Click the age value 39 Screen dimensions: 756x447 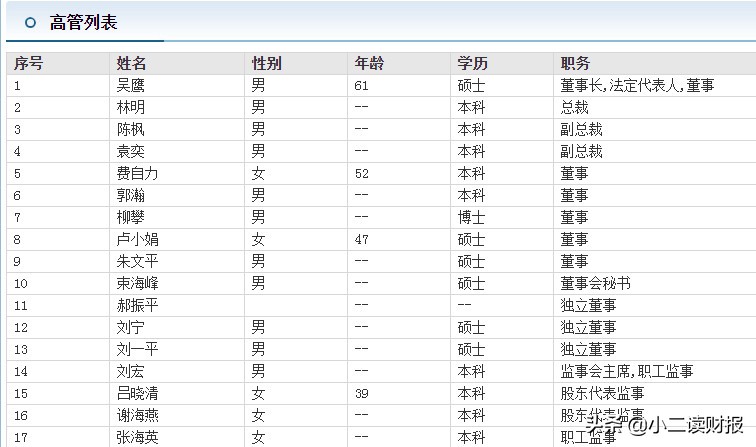362,394
